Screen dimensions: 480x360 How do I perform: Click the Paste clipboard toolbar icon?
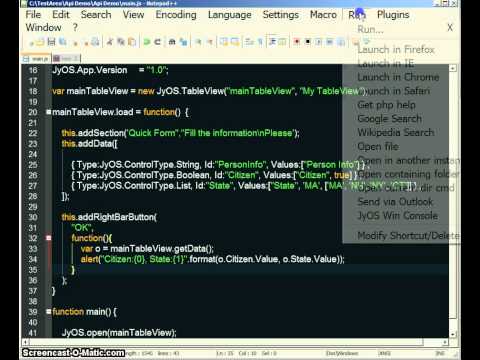132,42
